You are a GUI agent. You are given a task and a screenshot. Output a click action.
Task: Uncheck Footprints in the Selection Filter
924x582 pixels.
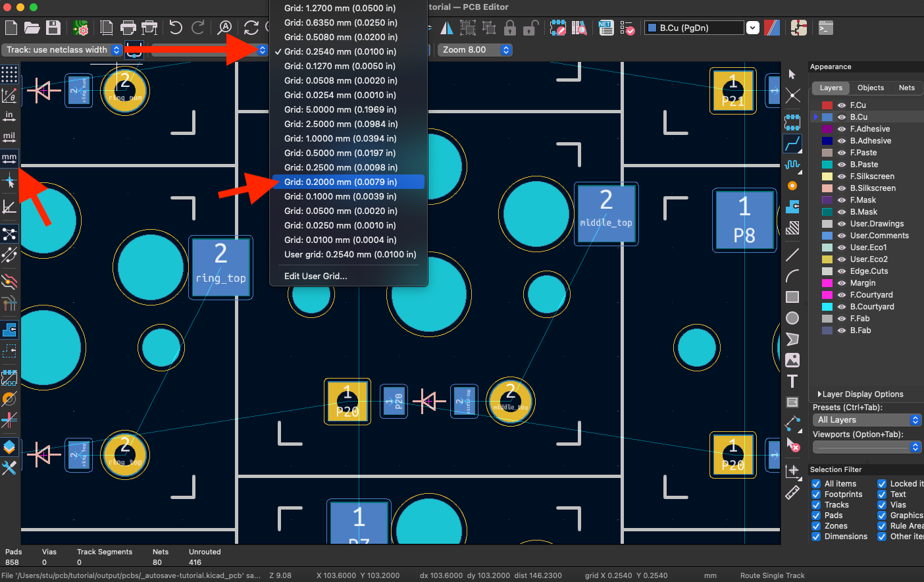pos(815,494)
